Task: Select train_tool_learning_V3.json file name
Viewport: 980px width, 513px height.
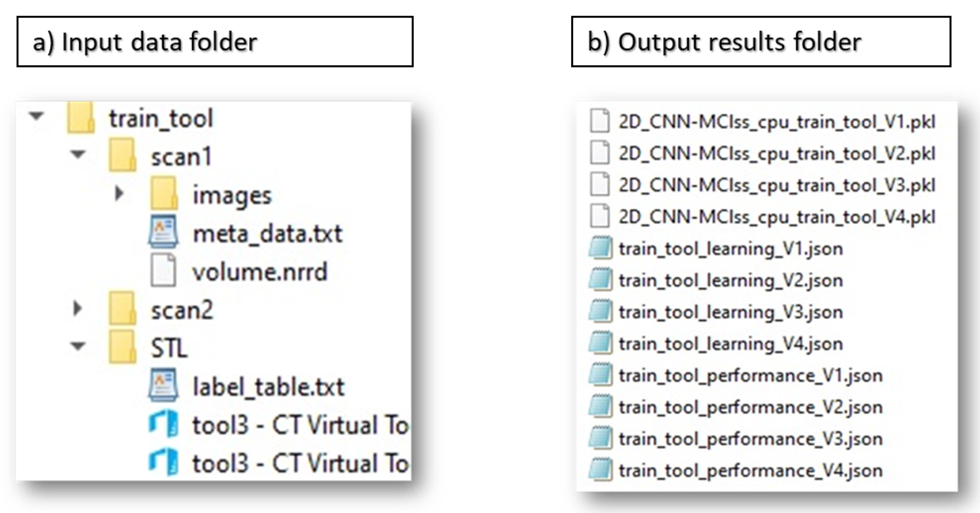Action: tap(730, 312)
